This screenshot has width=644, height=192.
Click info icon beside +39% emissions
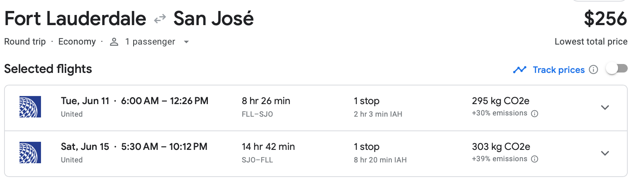(x=535, y=159)
